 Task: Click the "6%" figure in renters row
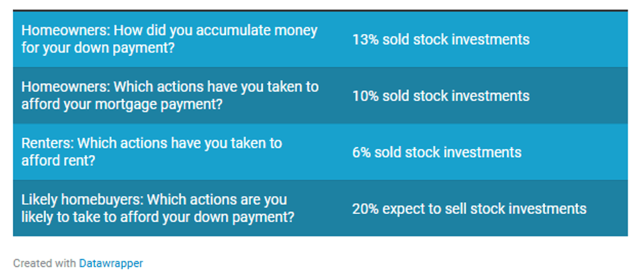point(361,152)
